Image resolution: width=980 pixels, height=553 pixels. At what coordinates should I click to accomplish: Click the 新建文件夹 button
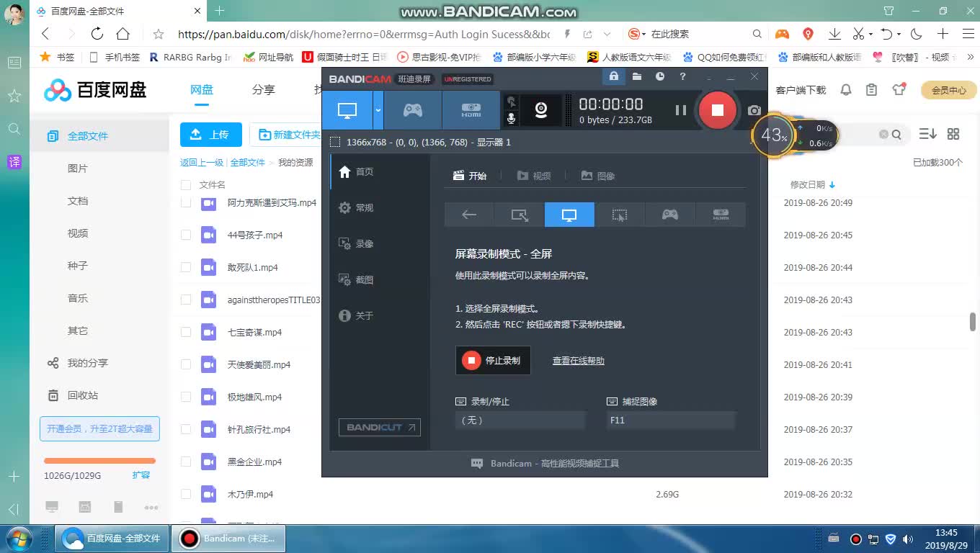click(x=288, y=135)
